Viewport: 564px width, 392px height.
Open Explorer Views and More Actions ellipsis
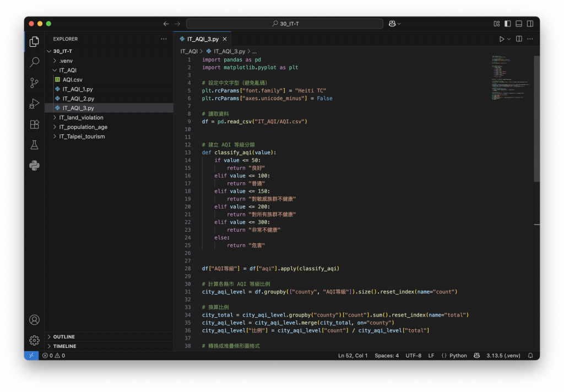tap(164, 39)
